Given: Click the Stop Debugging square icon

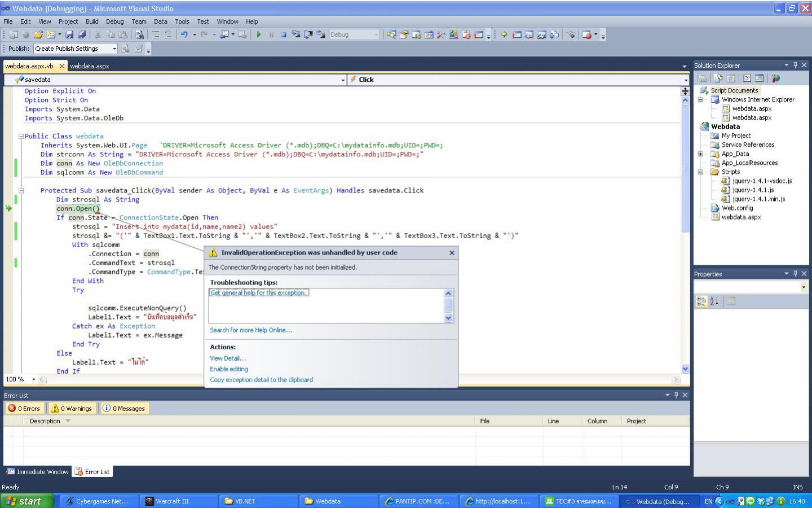Looking at the screenshot, I should click(284, 34).
